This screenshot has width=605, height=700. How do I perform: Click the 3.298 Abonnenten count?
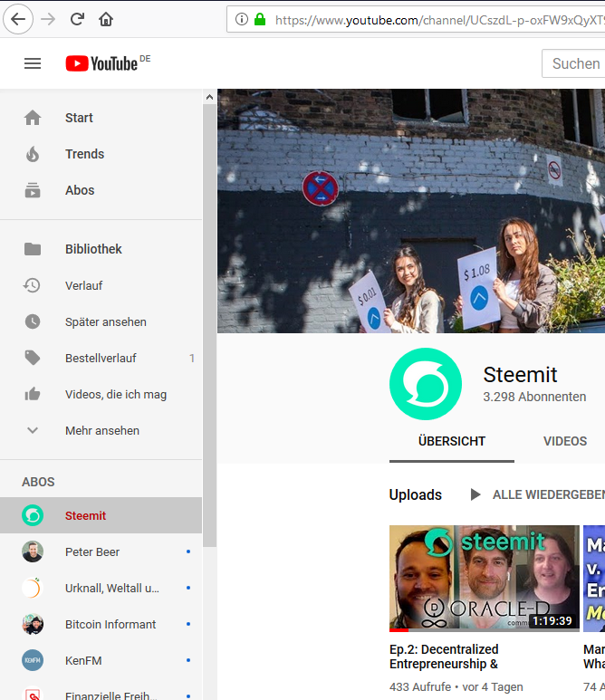tap(534, 397)
